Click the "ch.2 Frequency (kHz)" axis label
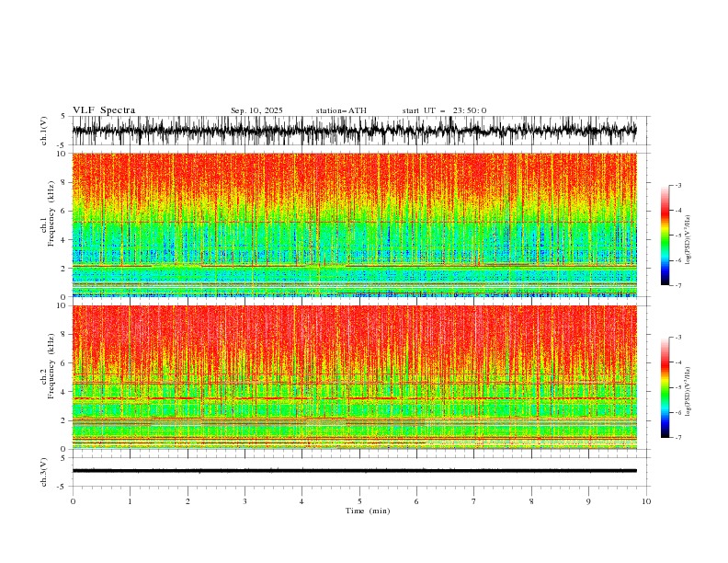728x563 pixels. 48,365
